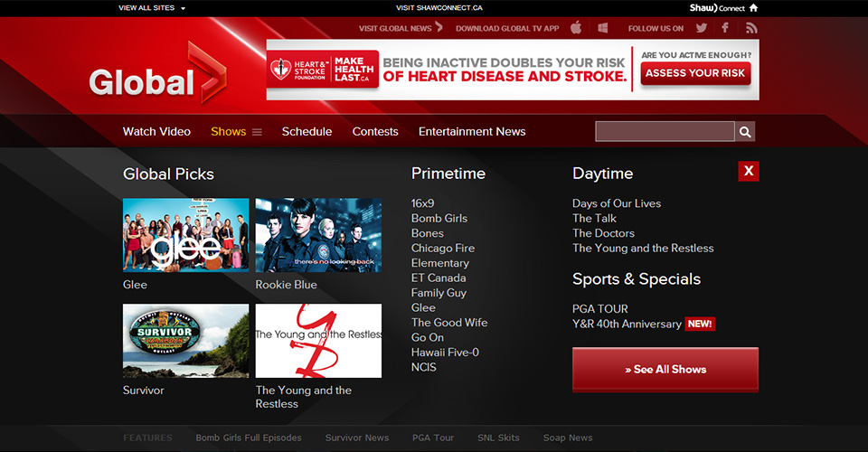Select Shows in the navigation bar
868x452 pixels.
pyautogui.click(x=228, y=132)
